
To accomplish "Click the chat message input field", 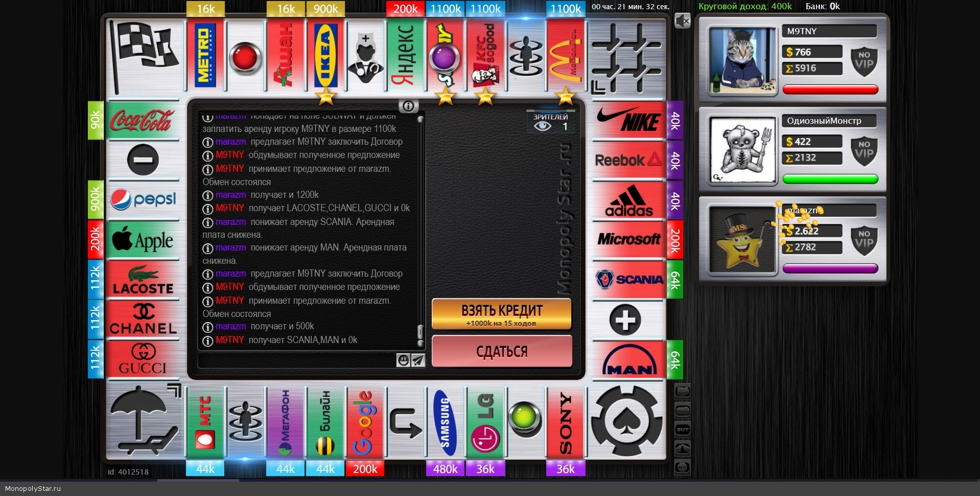I will coord(297,360).
